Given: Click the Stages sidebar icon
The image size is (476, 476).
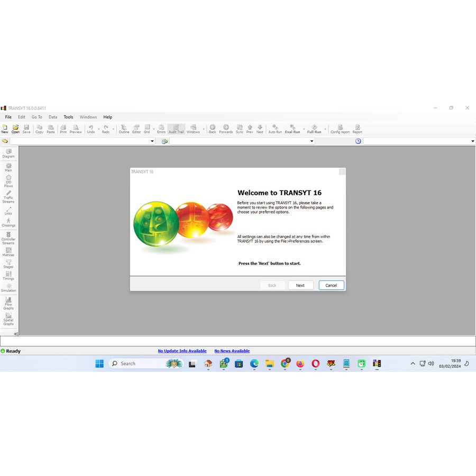Looking at the screenshot, I should (8, 264).
